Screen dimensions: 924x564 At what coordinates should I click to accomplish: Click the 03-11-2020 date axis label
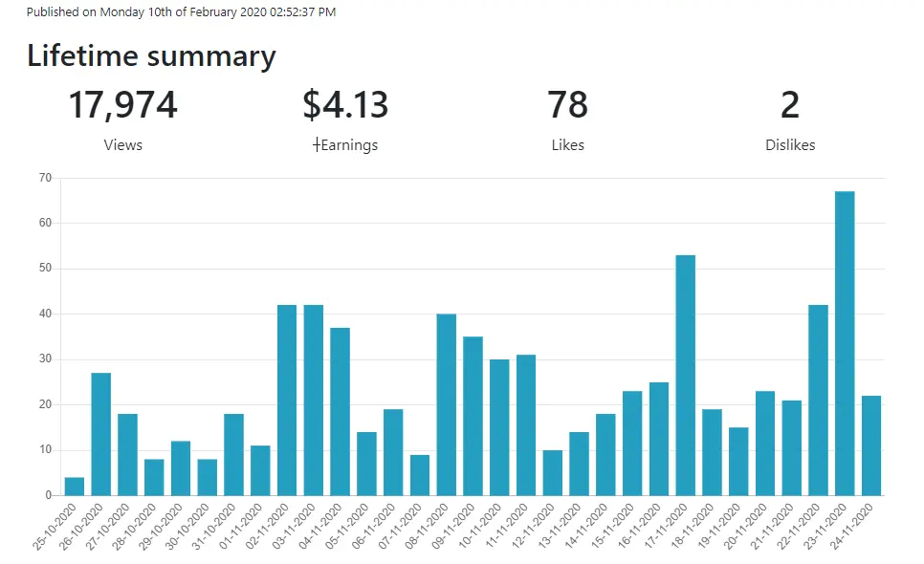point(297,526)
